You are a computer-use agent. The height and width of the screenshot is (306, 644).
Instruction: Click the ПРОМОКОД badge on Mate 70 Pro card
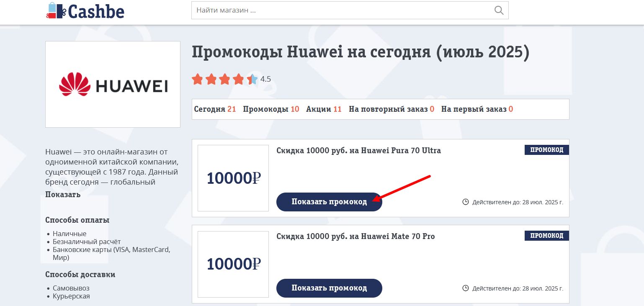(x=547, y=236)
